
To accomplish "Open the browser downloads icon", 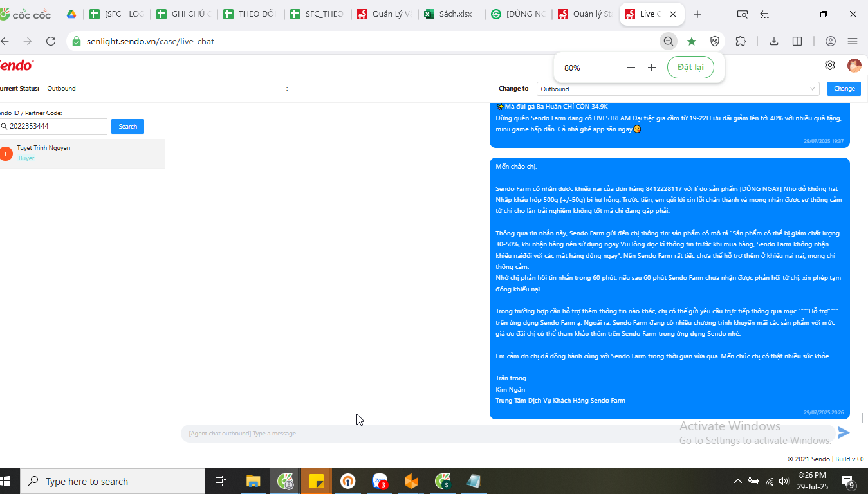I will (774, 41).
